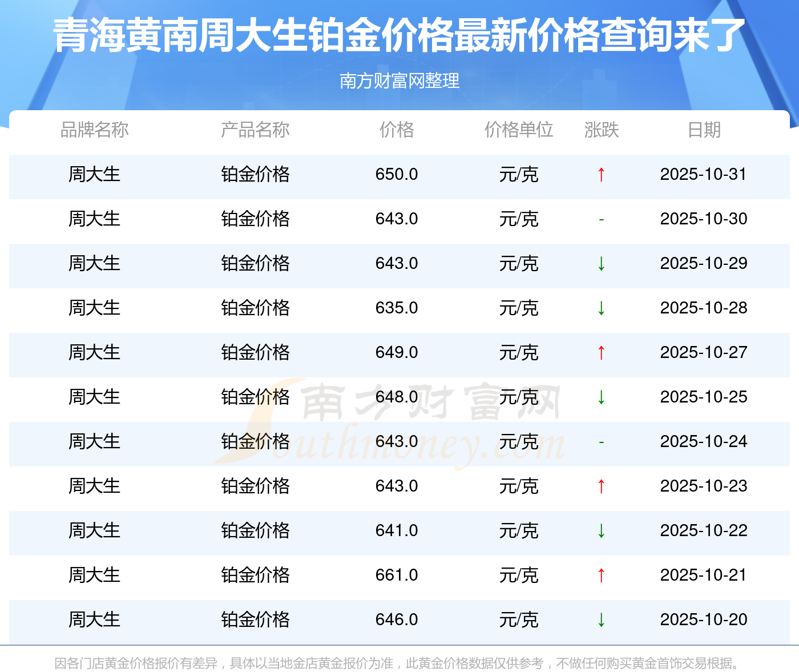The height and width of the screenshot is (672, 799).
Task: Click the price 646.0
Action: [397, 619]
